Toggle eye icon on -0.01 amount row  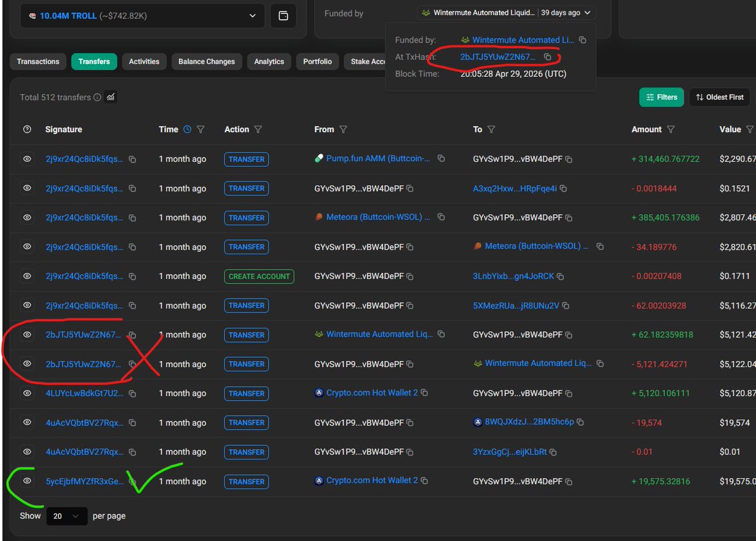pos(27,452)
